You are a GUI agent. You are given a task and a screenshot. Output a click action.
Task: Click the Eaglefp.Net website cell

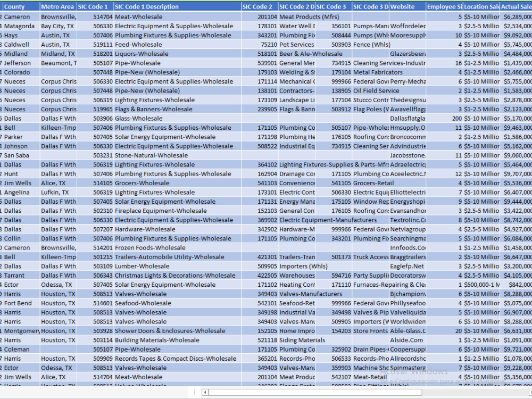(408, 267)
